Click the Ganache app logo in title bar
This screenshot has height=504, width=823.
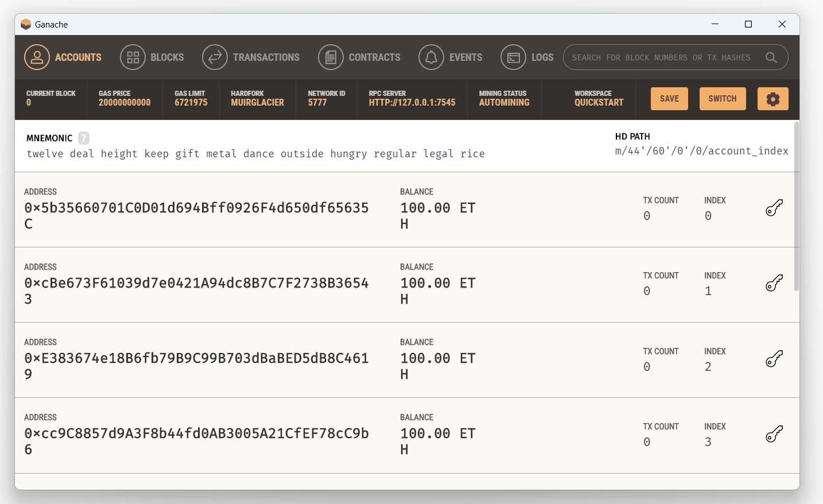click(26, 24)
